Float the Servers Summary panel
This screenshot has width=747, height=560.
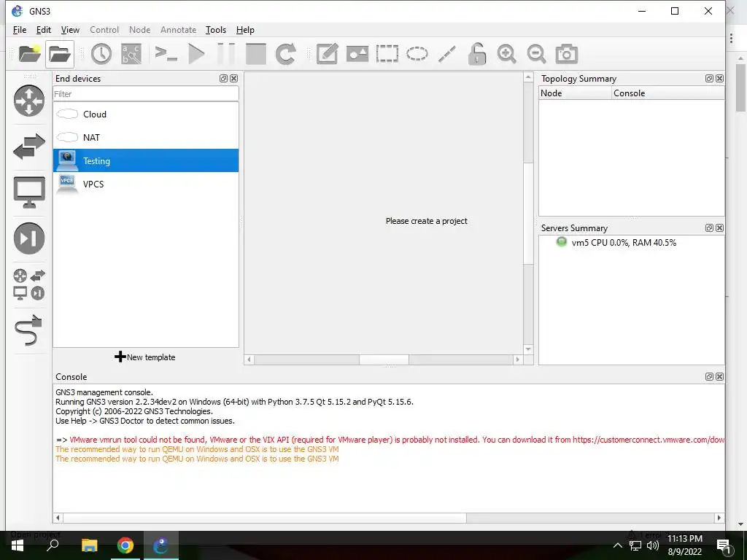709,228
